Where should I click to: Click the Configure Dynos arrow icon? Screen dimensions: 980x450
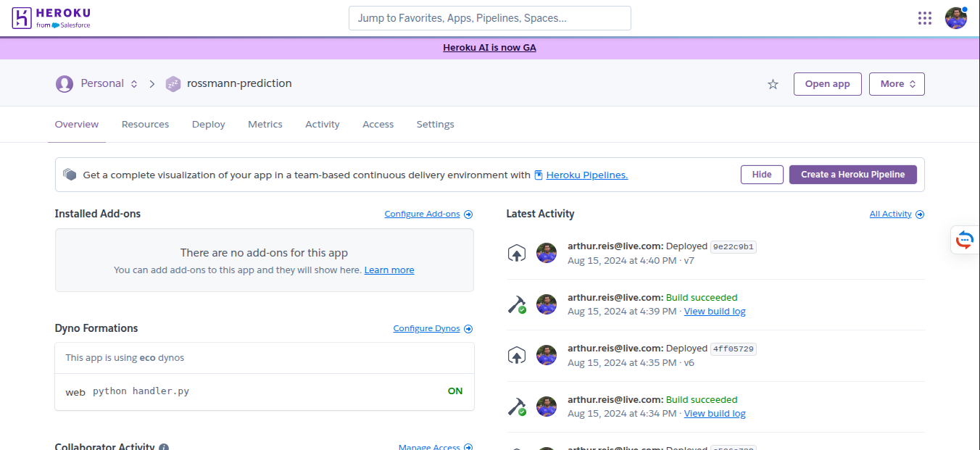(468, 329)
